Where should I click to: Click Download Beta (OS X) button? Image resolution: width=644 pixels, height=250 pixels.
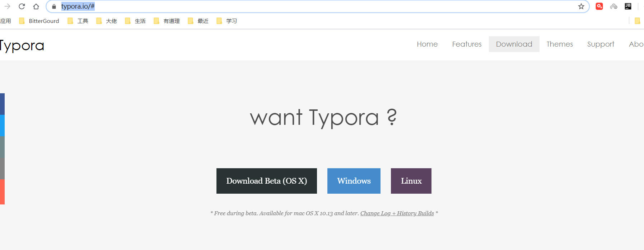click(x=267, y=181)
